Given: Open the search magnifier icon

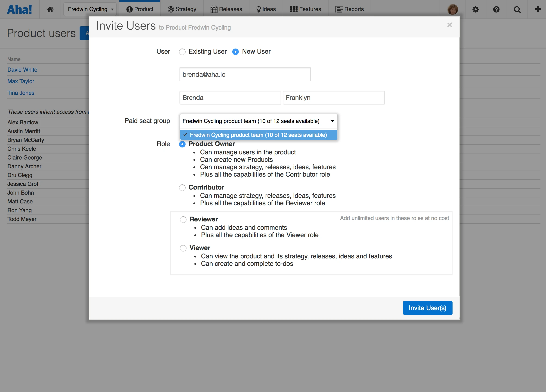Looking at the screenshot, I should [517, 9].
